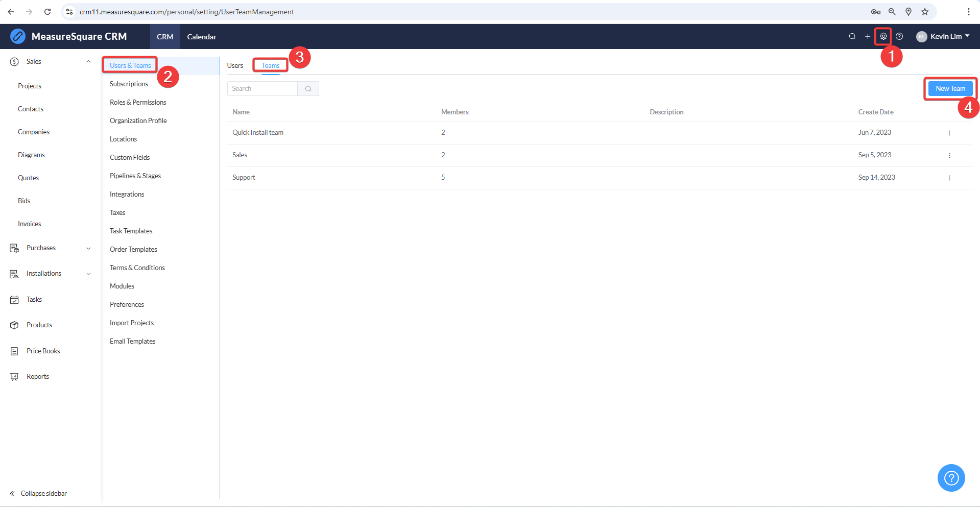The image size is (980, 507).
Task: Click the Installations icon in sidebar
Action: pyautogui.click(x=14, y=274)
